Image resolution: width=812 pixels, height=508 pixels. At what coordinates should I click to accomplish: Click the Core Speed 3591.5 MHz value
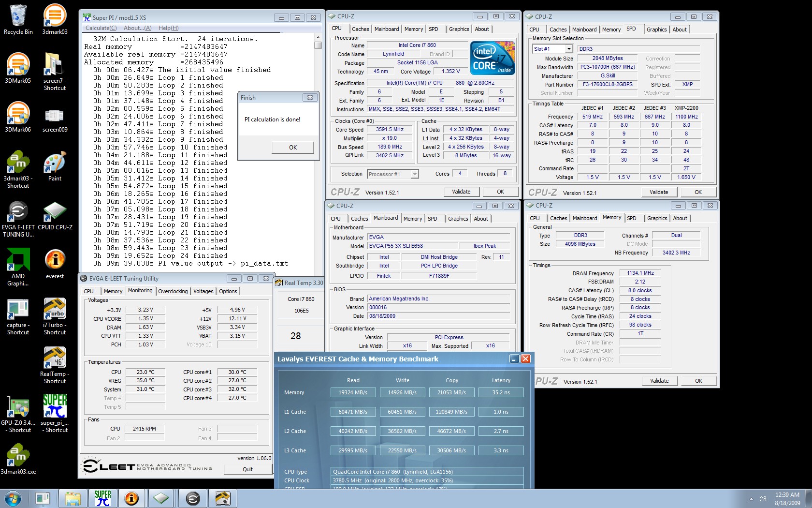click(390, 130)
